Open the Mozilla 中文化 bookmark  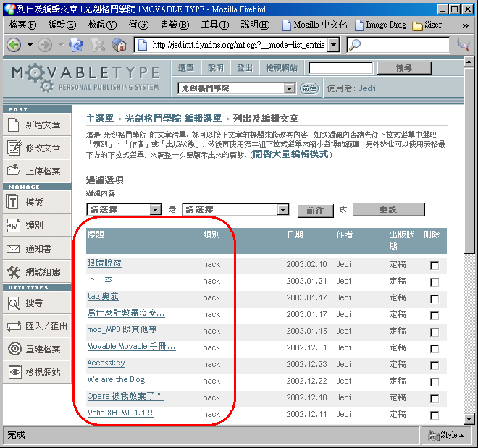click(x=315, y=25)
